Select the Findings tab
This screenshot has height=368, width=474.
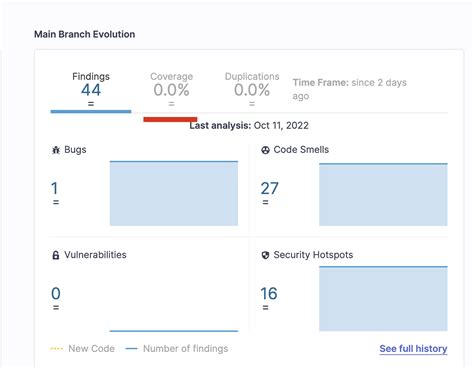[x=91, y=90]
